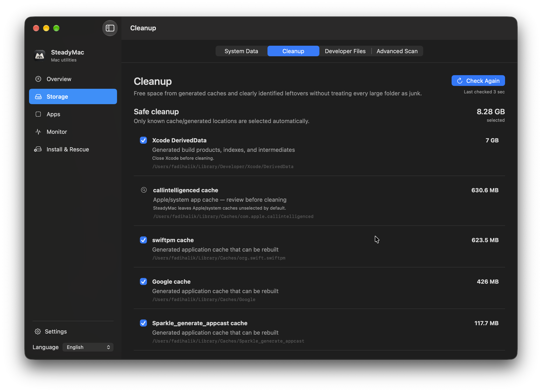The image size is (542, 392).
Task: Click the Settings gear icon
Action: [38, 331]
